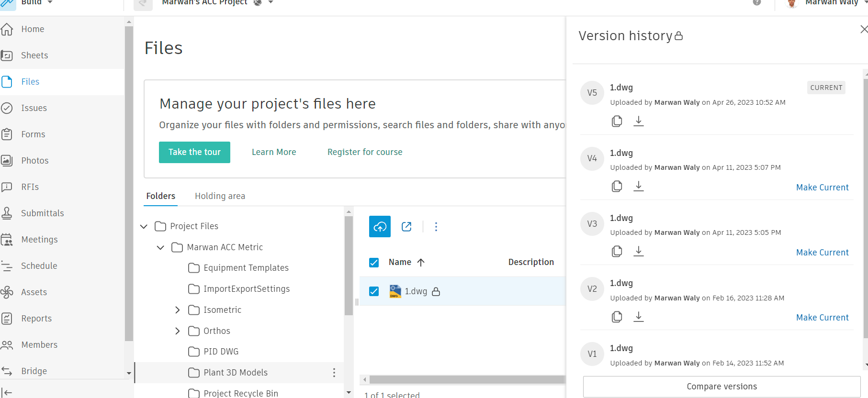Click the Take the tour button
Screen dimensions: 868x398
pos(194,152)
